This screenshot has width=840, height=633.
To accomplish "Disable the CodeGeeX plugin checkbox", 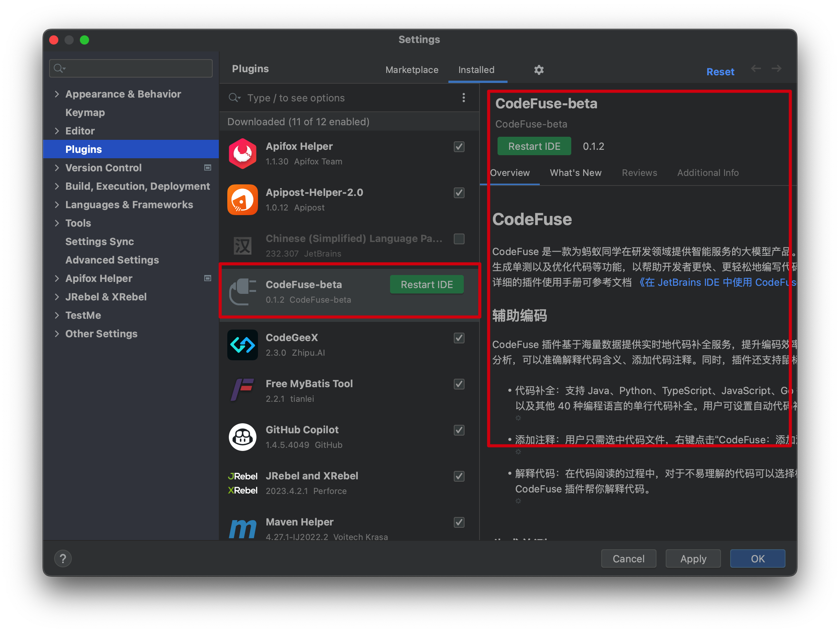I will tap(459, 338).
